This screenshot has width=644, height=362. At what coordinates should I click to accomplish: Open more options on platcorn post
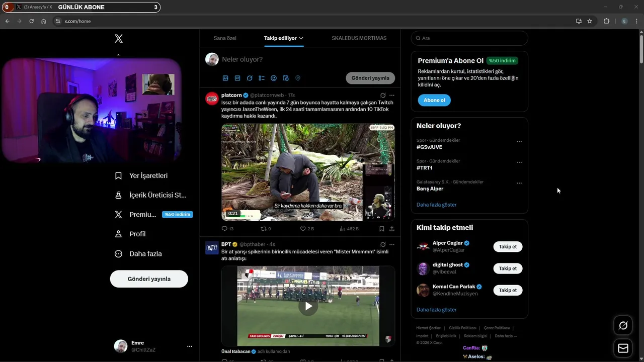pyautogui.click(x=392, y=95)
